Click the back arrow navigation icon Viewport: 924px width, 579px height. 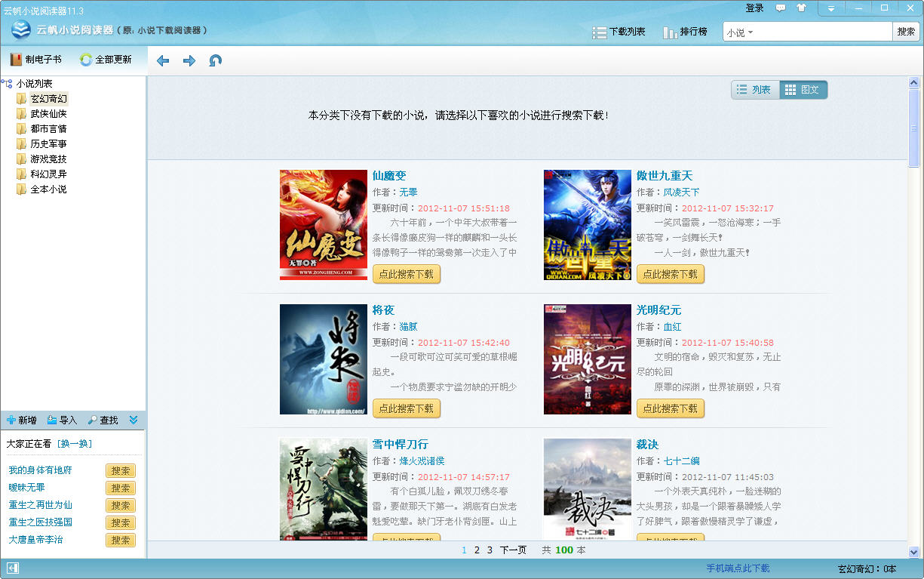point(163,60)
